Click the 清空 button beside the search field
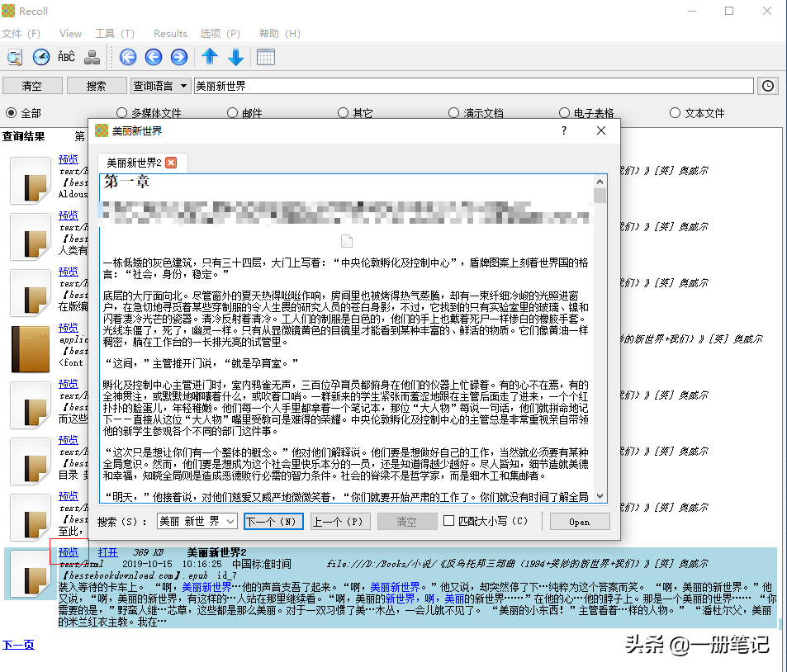 (33, 86)
